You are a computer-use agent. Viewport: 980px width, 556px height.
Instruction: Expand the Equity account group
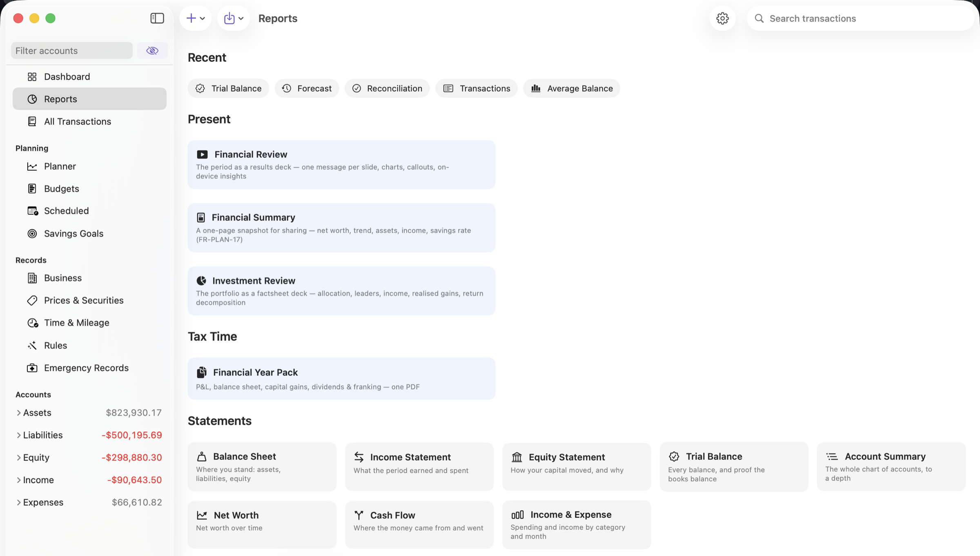coord(18,458)
